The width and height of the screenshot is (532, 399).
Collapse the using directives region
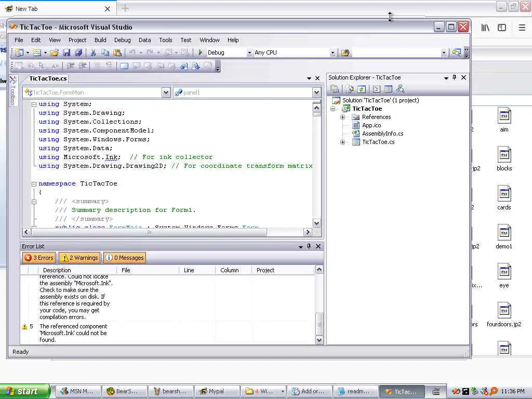34,104
